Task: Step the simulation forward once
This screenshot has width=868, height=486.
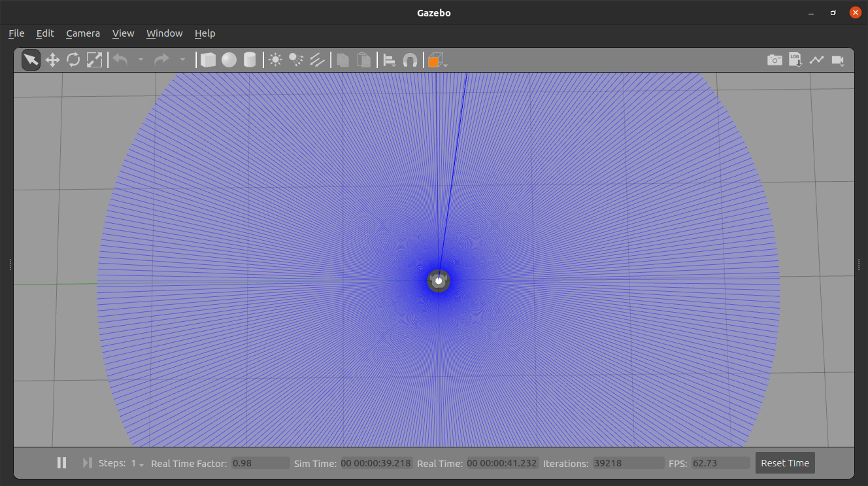Action: [87, 463]
